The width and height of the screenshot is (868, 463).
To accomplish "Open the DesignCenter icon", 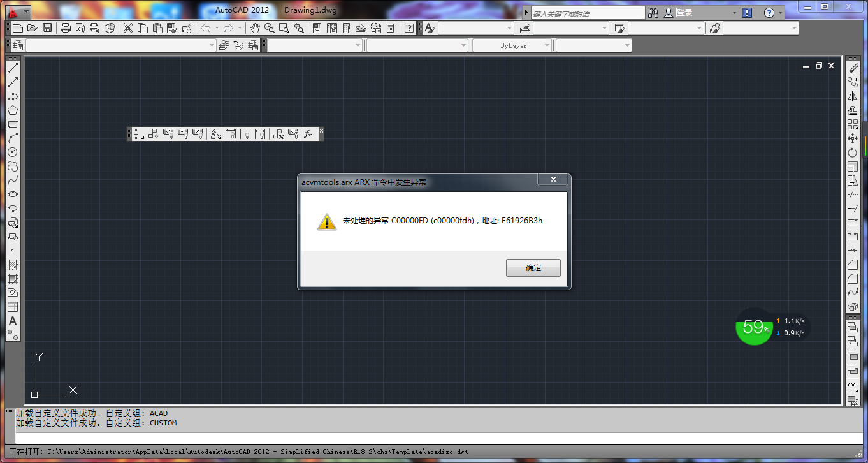I will [x=331, y=28].
